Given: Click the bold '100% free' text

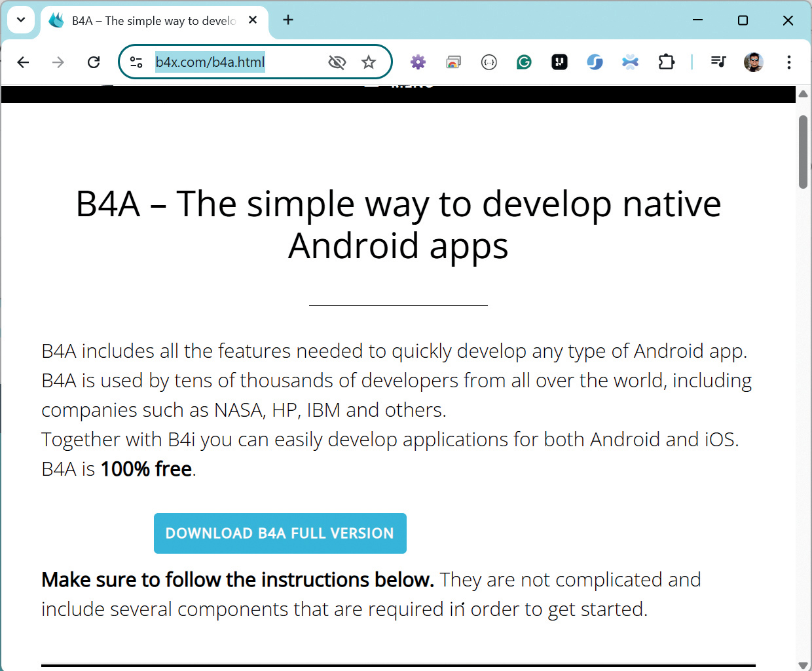Looking at the screenshot, I should [x=146, y=469].
